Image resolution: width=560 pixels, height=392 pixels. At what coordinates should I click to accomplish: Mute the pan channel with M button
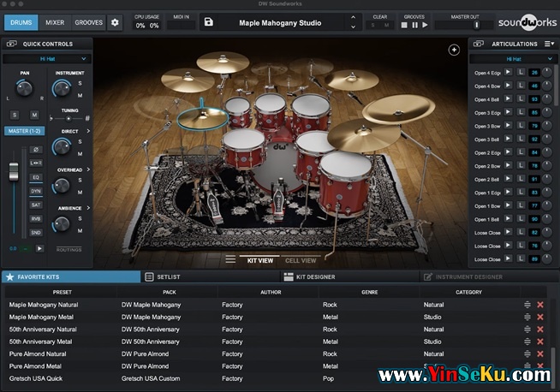[34, 114]
